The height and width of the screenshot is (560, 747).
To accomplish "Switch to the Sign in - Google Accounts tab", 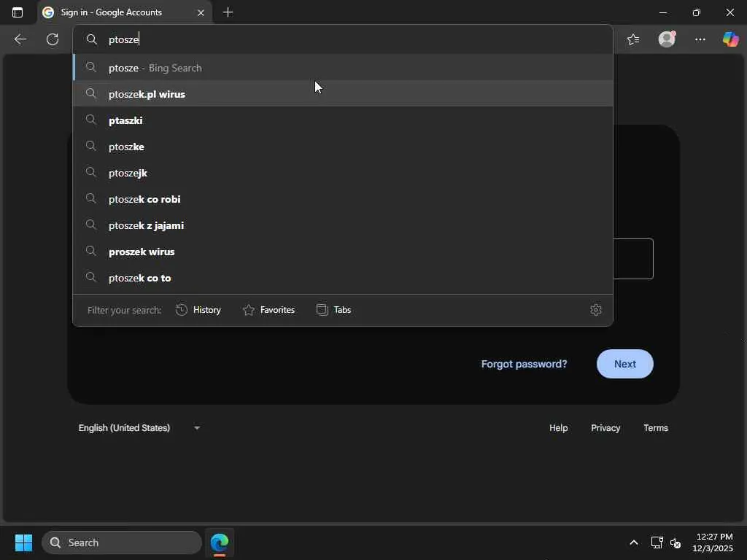I will click(x=124, y=12).
